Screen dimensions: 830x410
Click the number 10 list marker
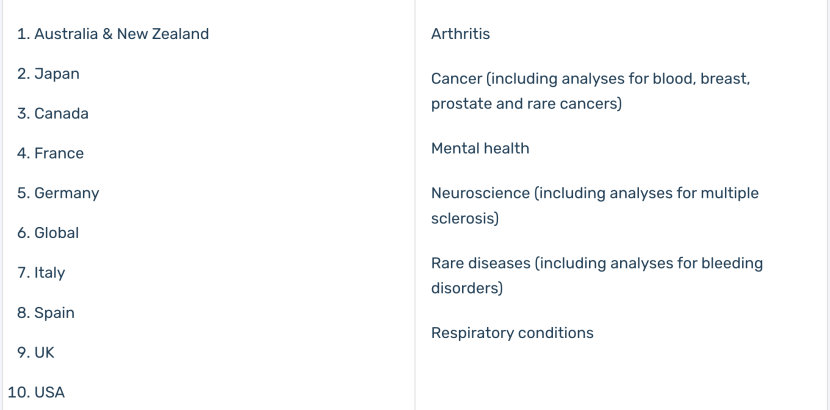pos(19,393)
